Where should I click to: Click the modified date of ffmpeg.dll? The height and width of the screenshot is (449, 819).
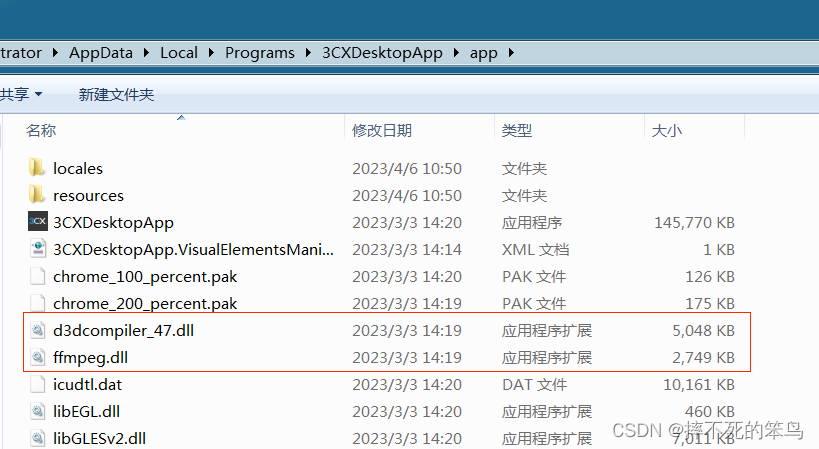[x=407, y=358]
